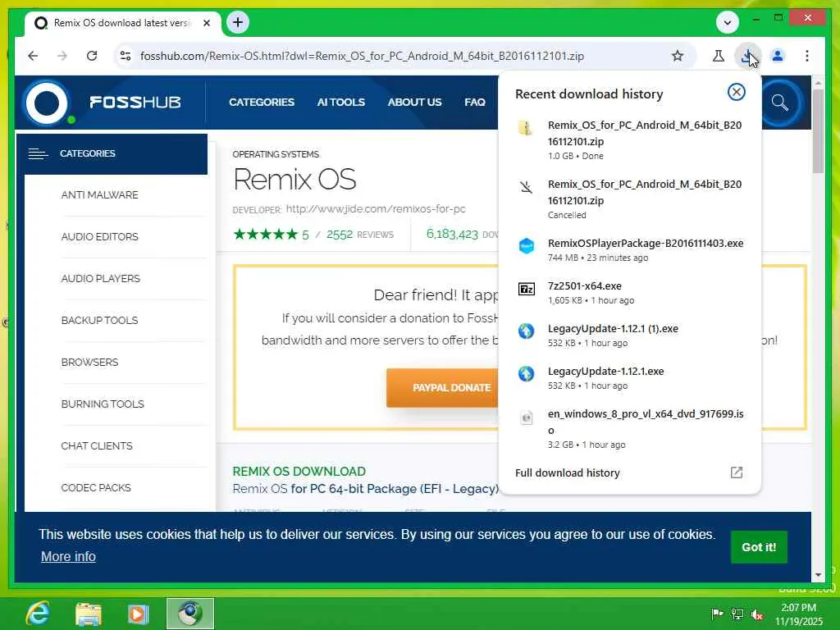This screenshot has height=630, width=840.
Task: Click the page vertical scrollbar thumb
Action: pyautogui.click(x=818, y=130)
